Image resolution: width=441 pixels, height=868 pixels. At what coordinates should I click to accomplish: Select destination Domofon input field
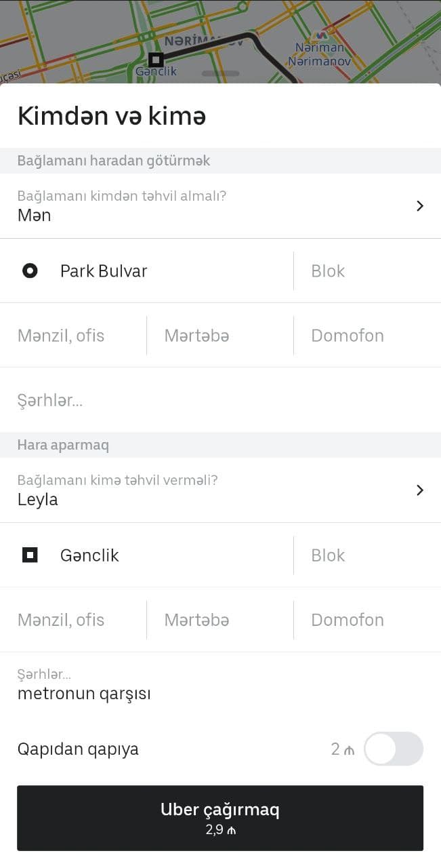click(x=366, y=620)
